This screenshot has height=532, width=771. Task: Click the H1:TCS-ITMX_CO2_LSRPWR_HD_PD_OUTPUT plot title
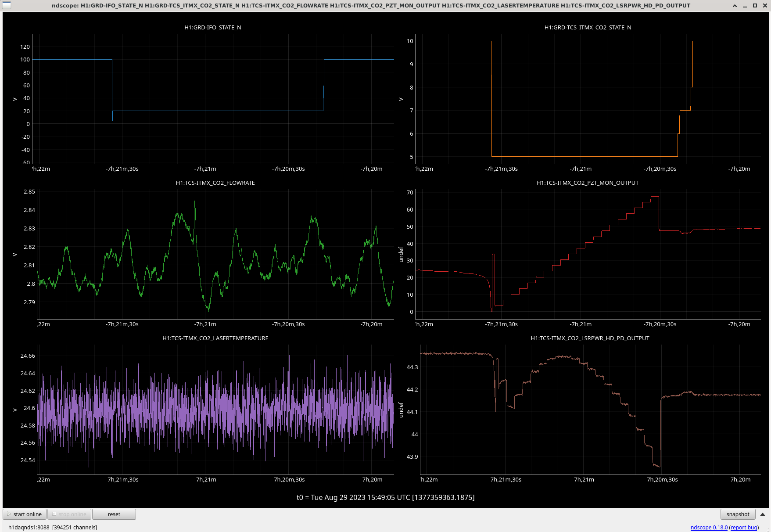pos(590,338)
